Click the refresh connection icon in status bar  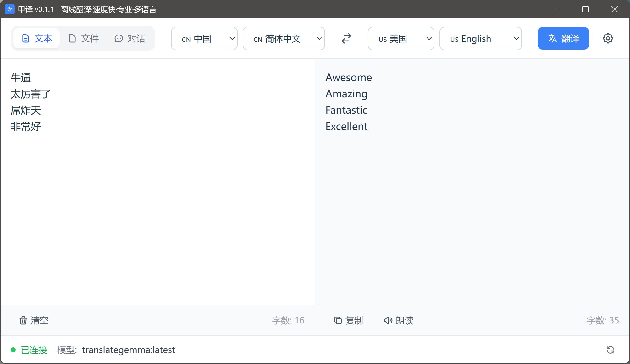click(x=610, y=350)
